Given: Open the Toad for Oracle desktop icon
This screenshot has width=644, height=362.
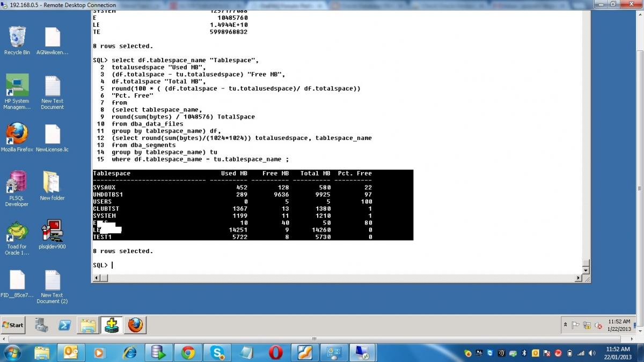Looking at the screenshot, I should [17, 232].
